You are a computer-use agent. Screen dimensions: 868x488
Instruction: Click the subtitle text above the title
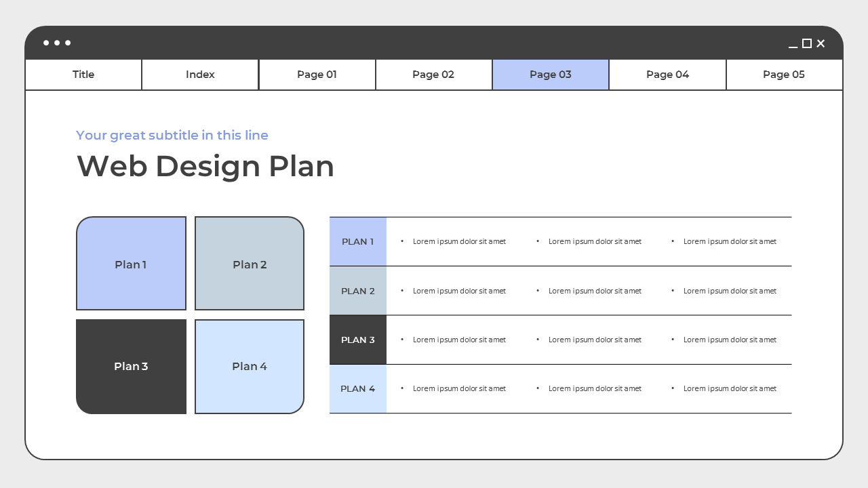tap(172, 135)
